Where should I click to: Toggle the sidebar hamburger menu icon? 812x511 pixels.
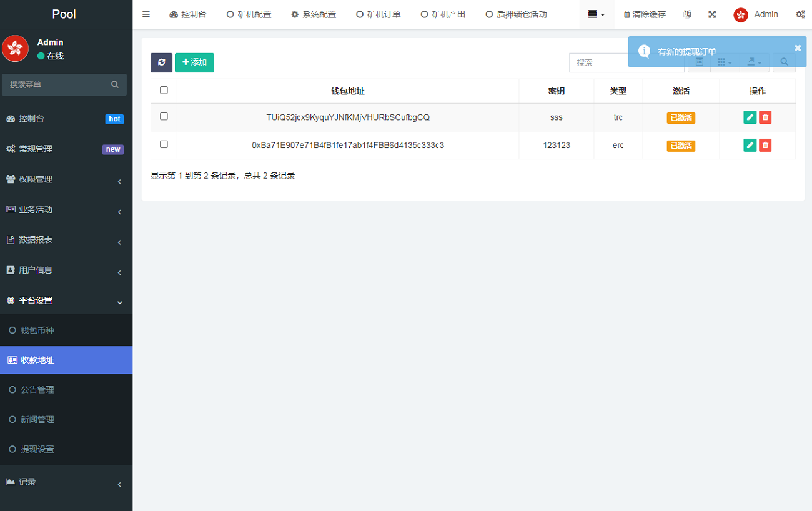pos(146,14)
